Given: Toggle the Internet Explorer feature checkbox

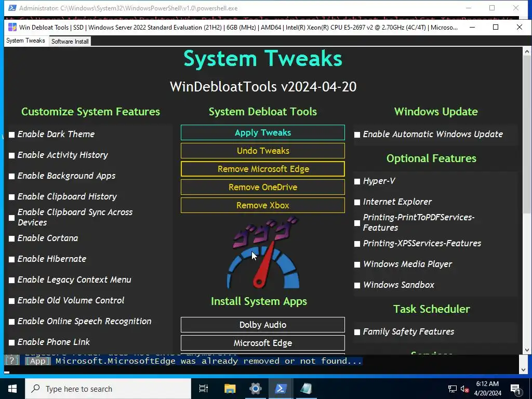Looking at the screenshot, I should [x=357, y=202].
